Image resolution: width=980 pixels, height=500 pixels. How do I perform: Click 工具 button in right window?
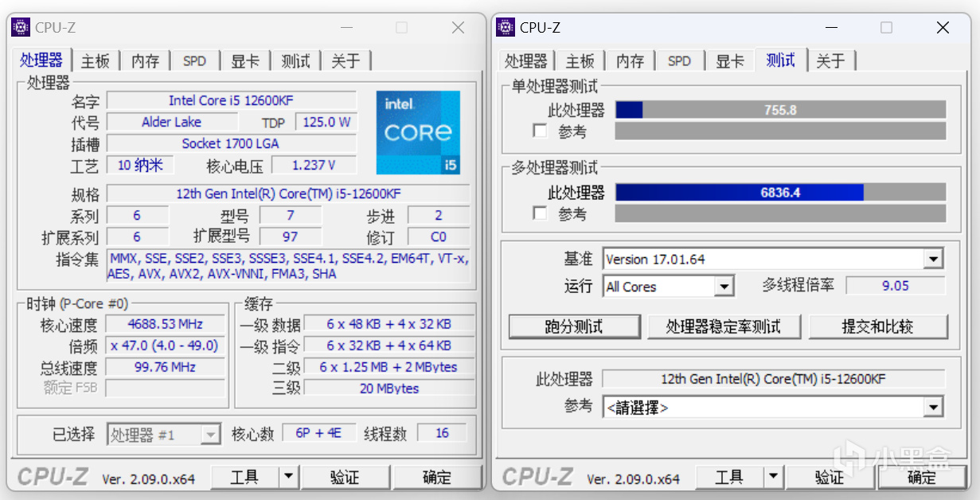(729, 477)
